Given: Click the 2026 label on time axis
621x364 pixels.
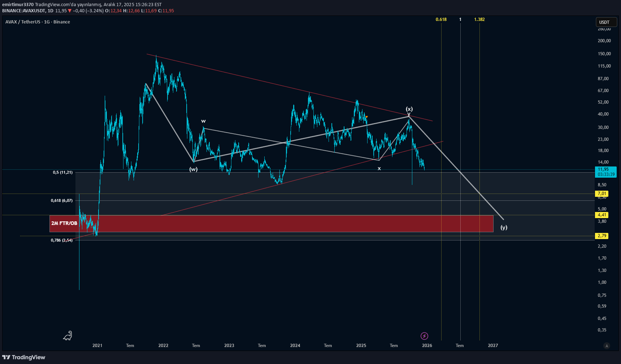Looking at the screenshot, I should click(x=427, y=346).
